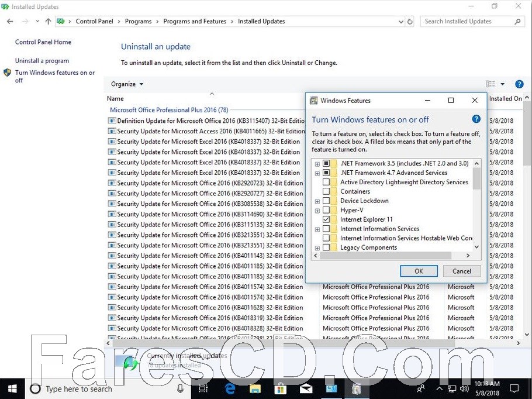Open help in Windows Features dialog
Screen dimensions: 532x399
(x=476, y=119)
